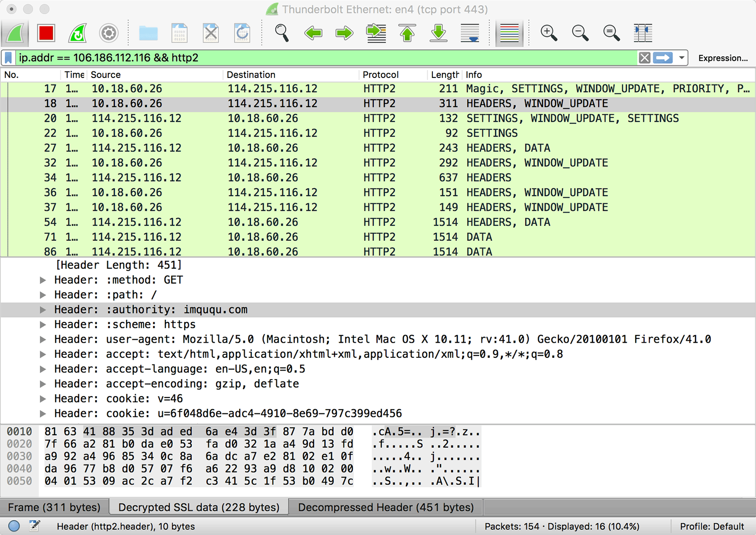The image size is (756, 535).
Task: Select packet 71 DATA row
Action: pos(378,237)
